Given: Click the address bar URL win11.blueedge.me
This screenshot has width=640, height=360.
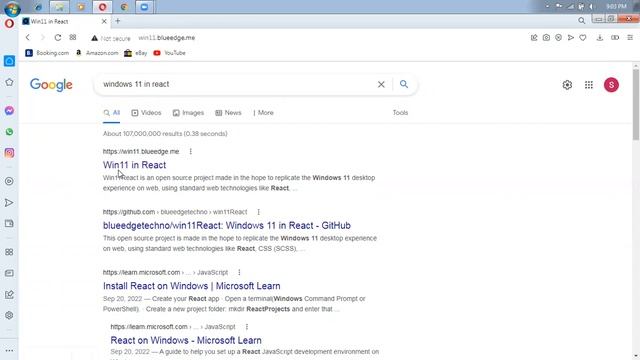Looking at the screenshot, I should pos(167,38).
